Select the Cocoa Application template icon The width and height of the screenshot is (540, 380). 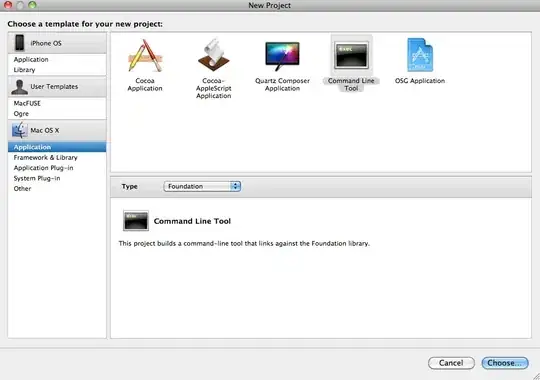145,55
